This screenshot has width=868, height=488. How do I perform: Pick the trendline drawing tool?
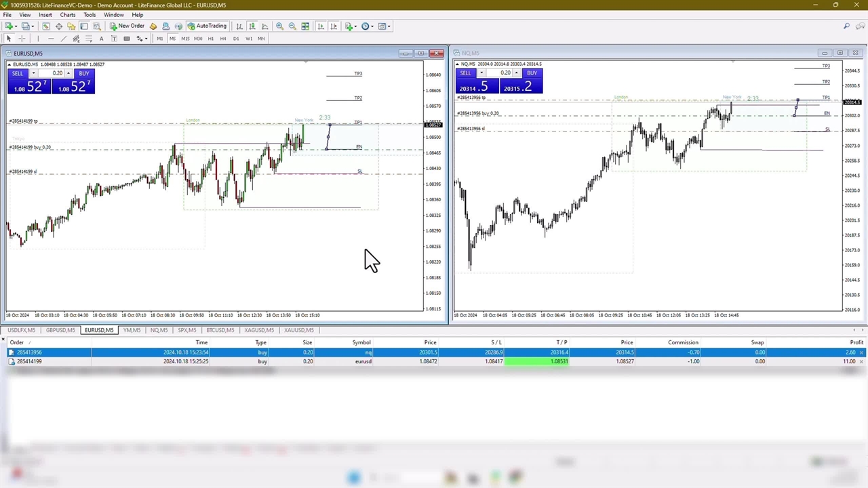pos(63,39)
